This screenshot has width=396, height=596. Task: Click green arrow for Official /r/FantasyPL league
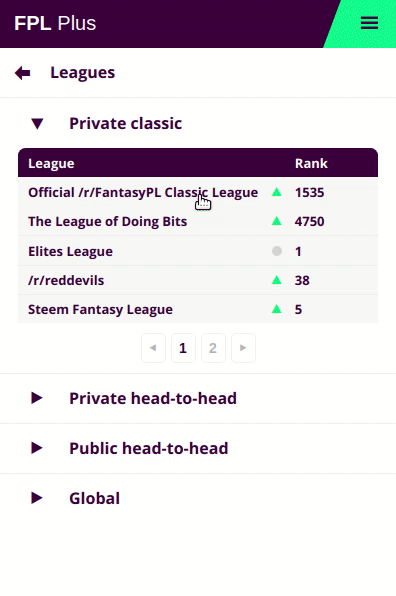(x=277, y=192)
